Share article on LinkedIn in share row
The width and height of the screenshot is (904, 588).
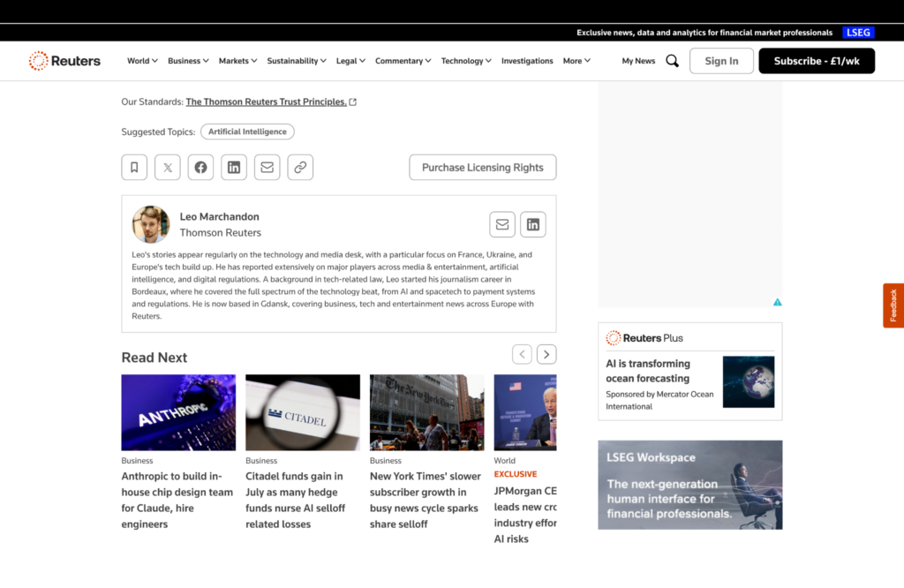234,167
